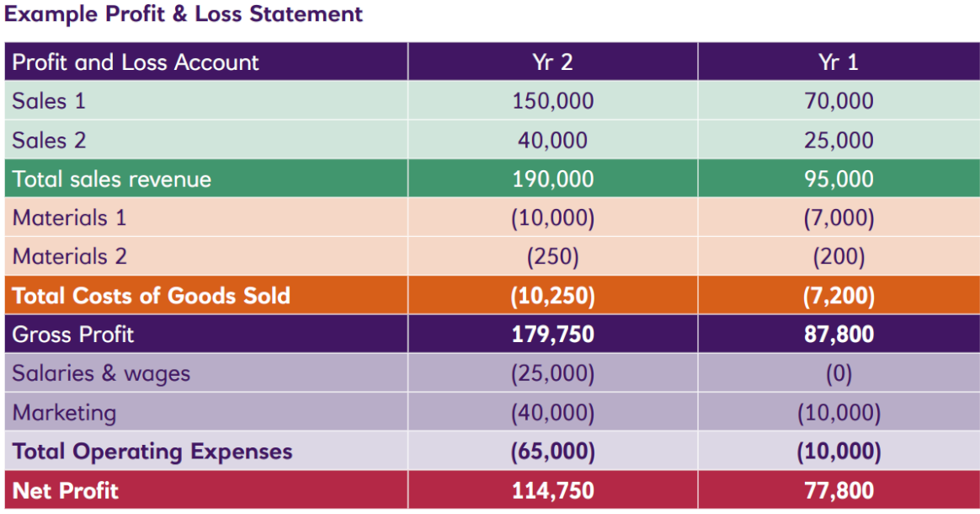
Task: Click the 'Yr 1' column header
Action: tap(838, 62)
